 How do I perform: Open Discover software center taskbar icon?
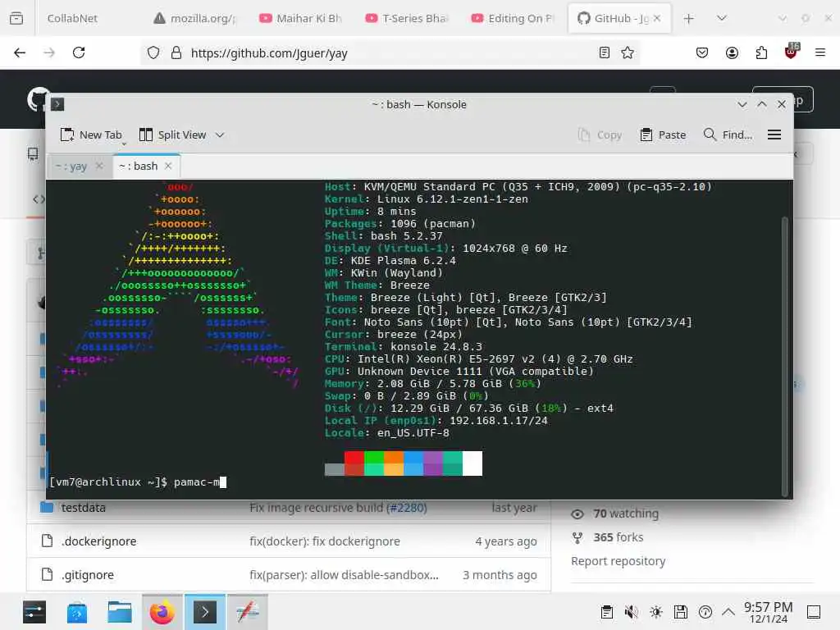(x=77, y=612)
